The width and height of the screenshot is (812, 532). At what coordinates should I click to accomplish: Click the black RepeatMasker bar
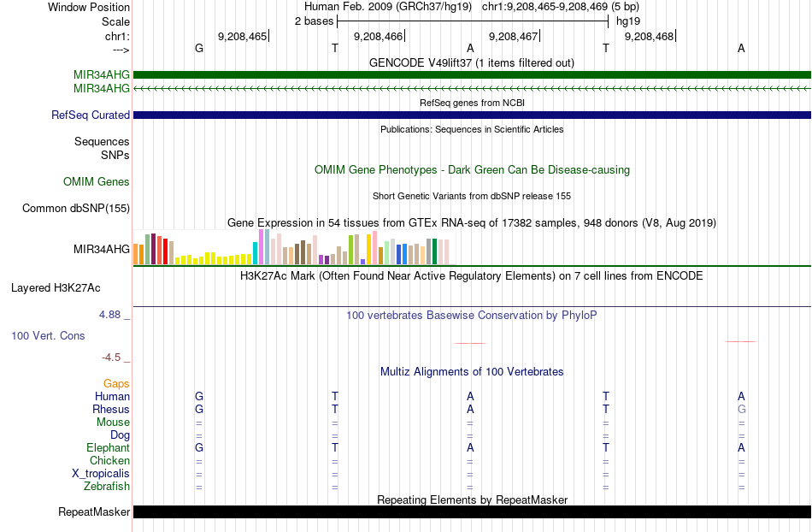point(472,511)
